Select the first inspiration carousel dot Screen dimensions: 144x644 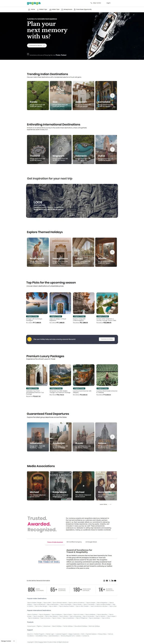(x=70, y=215)
